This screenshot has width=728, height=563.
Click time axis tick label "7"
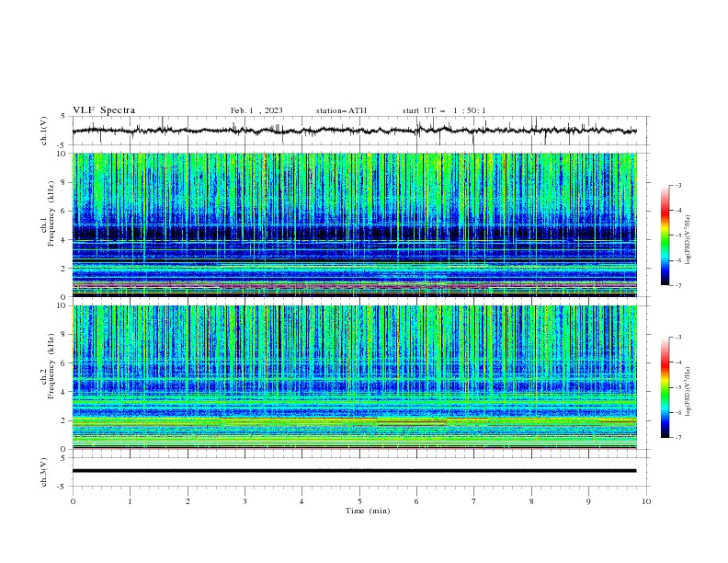[474, 501]
